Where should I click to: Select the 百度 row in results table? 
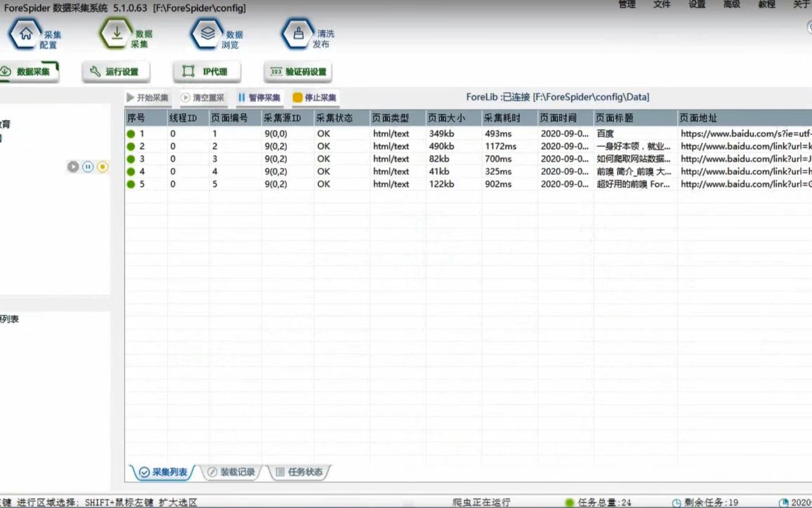tap(363, 133)
